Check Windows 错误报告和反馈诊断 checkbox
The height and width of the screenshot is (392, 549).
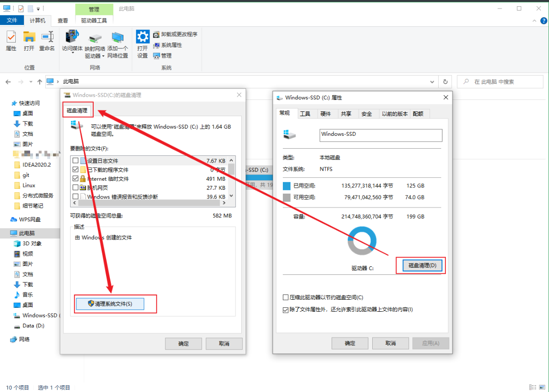pos(75,196)
